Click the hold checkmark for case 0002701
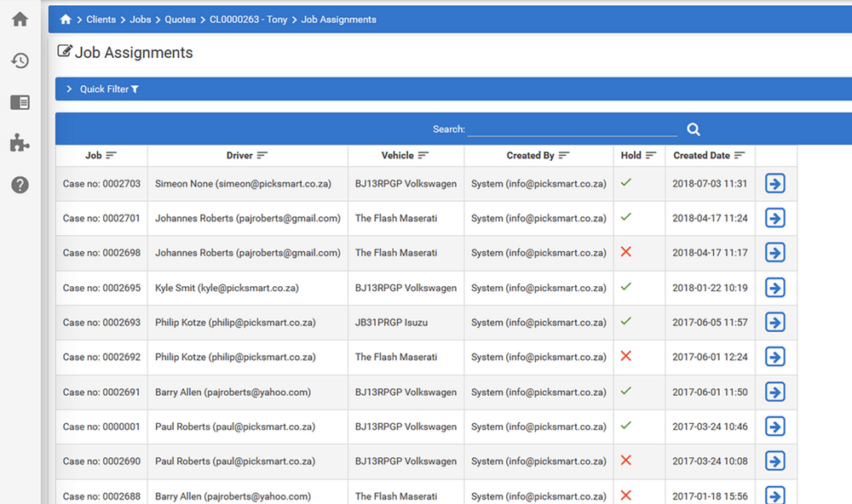Viewport: 852px width, 504px height. click(626, 217)
